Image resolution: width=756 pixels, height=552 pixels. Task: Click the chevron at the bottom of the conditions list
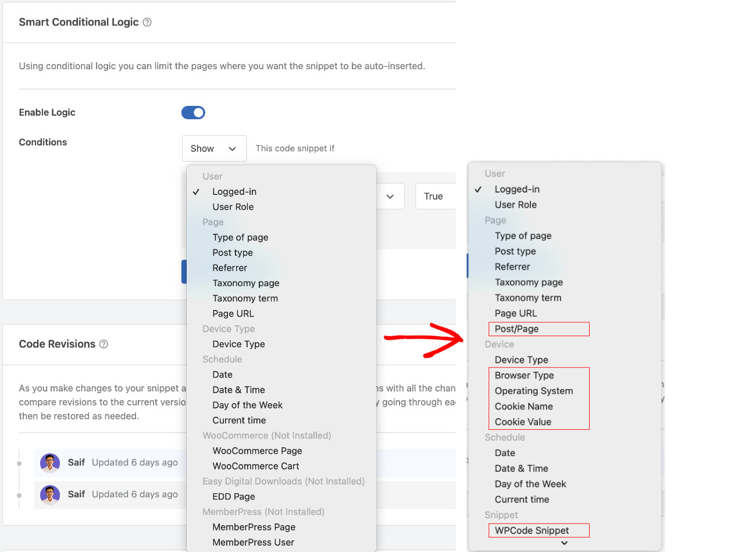[565, 542]
